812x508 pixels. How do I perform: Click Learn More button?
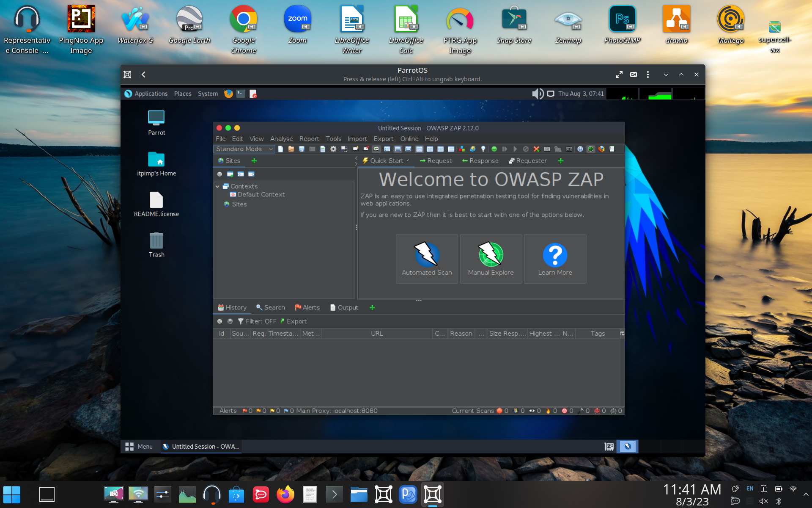pos(555,259)
